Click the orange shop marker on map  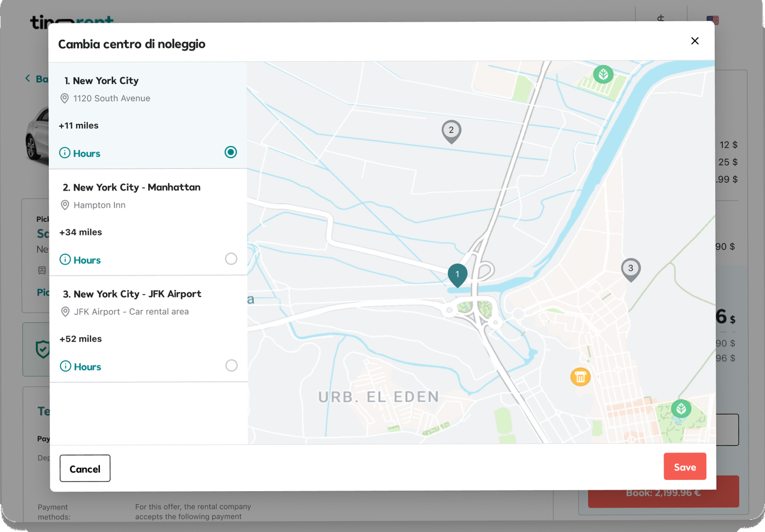(x=581, y=376)
